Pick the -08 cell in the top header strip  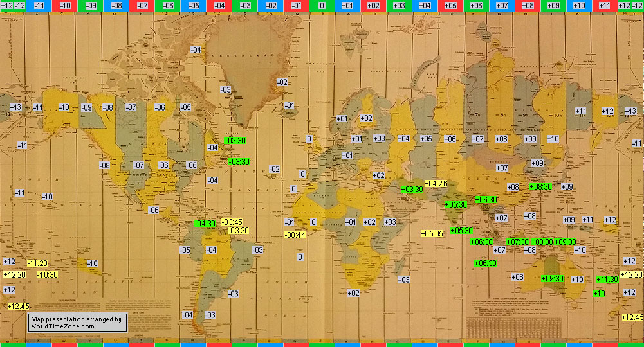(116, 5)
